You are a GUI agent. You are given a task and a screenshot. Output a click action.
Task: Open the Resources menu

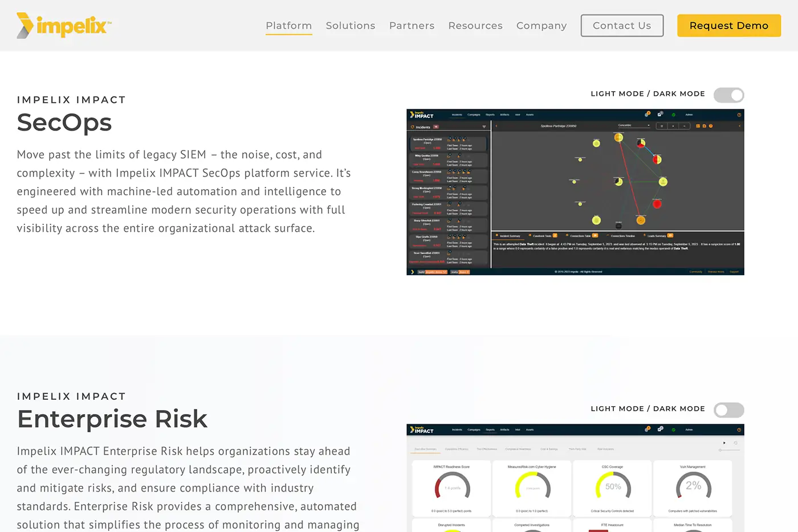(x=475, y=26)
